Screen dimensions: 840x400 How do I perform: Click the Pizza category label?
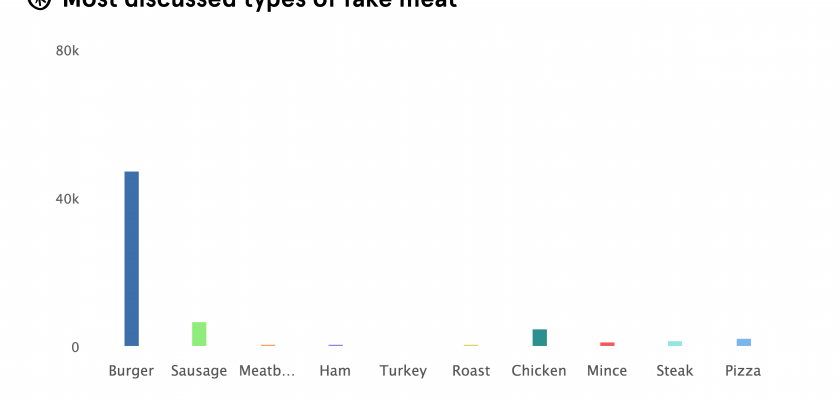(743, 371)
